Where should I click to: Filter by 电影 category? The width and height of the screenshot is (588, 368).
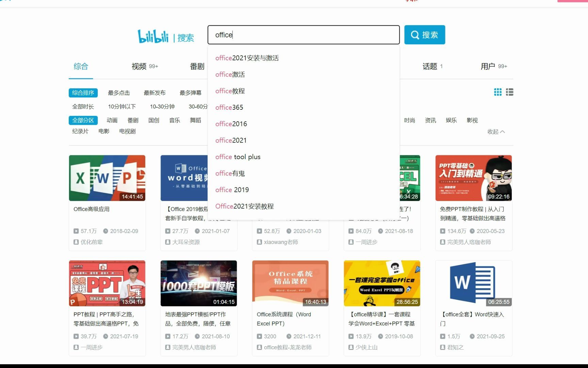(104, 131)
